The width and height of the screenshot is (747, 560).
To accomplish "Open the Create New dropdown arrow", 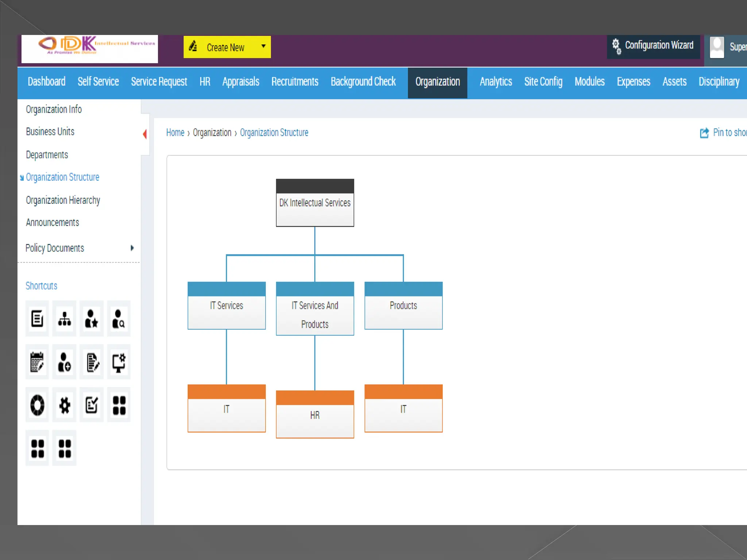I will [x=263, y=46].
